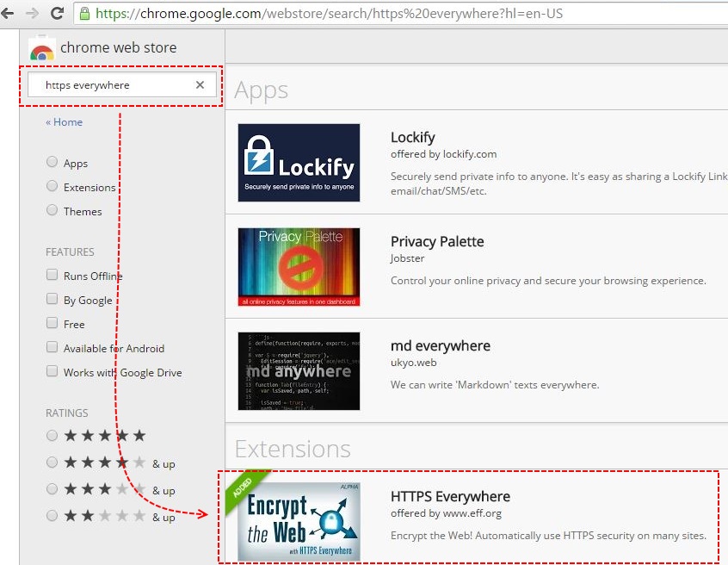This screenshot has width=728, height=565.
Task: Click the Privacy Palette title
Action: pos(437,242)
